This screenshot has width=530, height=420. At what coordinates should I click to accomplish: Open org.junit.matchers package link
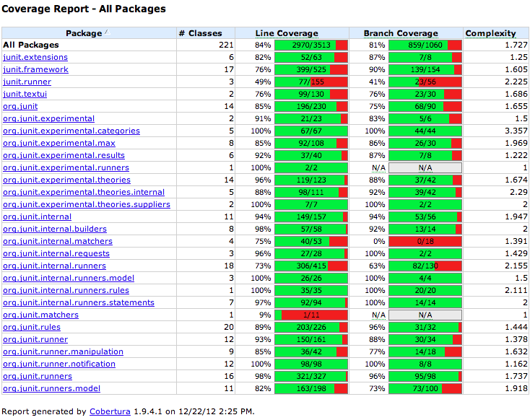(x=41, y=315)
